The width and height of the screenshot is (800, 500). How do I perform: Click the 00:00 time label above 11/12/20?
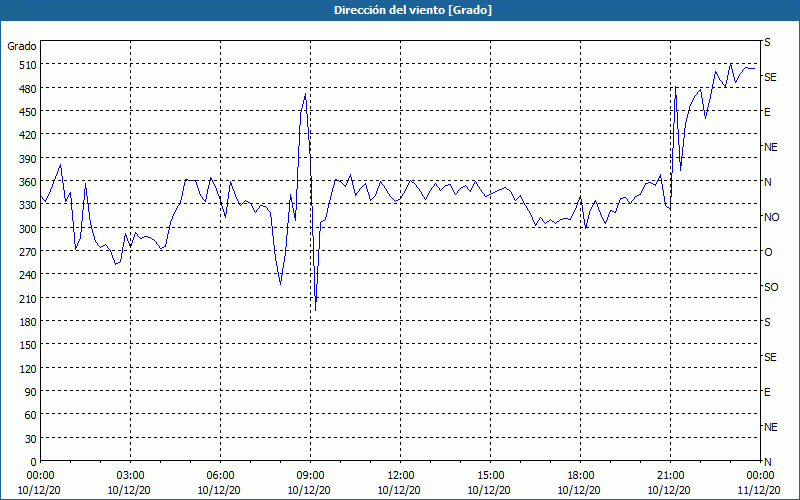[760, 476]
